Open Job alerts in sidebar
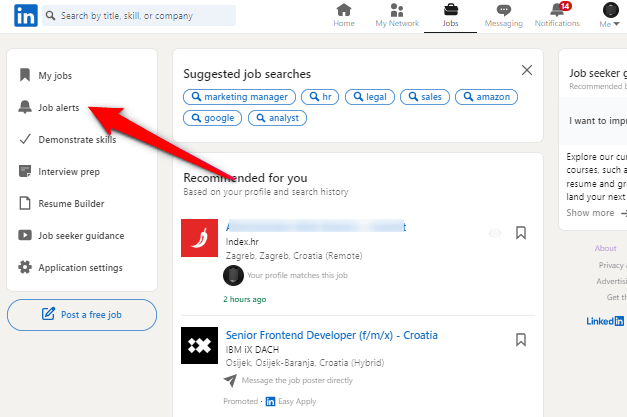 [x=59, y=108]
